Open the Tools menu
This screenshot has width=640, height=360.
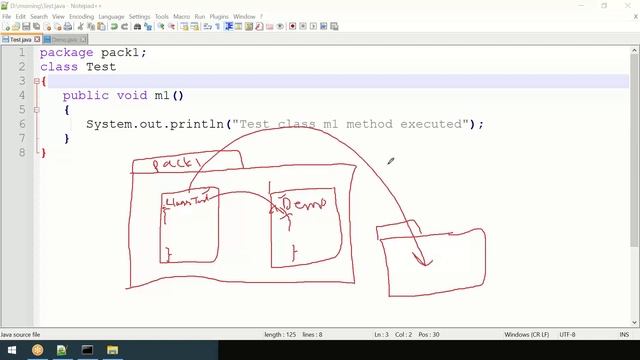click(162, 17)
